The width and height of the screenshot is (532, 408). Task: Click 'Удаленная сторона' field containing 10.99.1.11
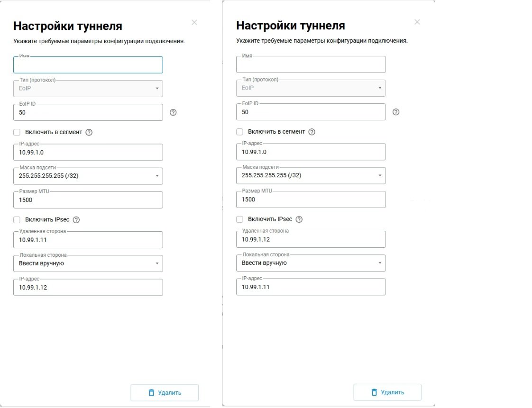(88, 240)
